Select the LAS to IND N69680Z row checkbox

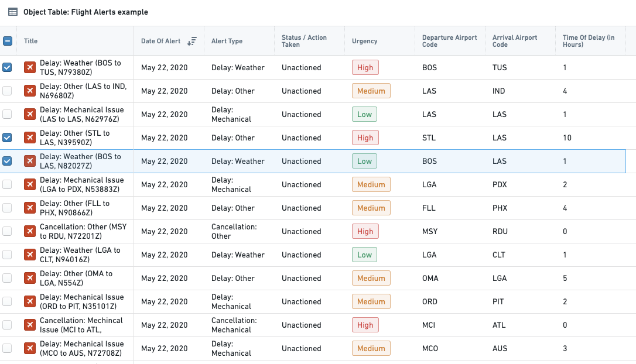tap(7, 91)
